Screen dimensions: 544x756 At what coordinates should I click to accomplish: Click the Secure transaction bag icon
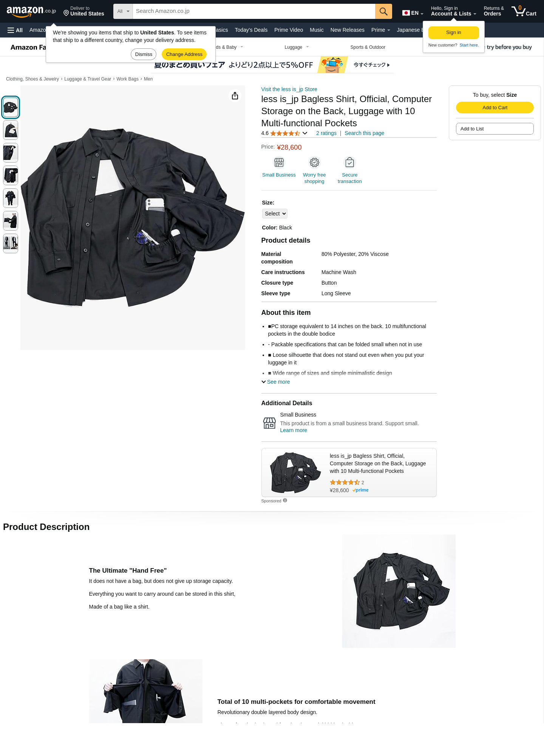point(350,163)
